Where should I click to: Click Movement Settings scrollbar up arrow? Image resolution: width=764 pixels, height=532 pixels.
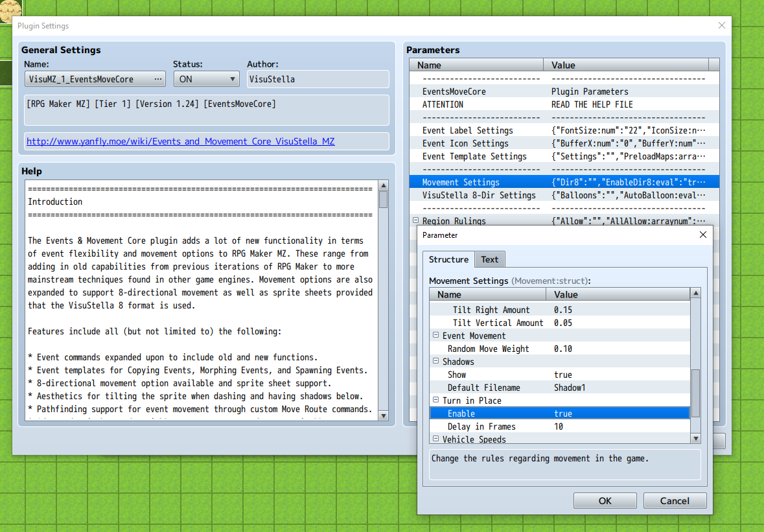coord(696,293)
